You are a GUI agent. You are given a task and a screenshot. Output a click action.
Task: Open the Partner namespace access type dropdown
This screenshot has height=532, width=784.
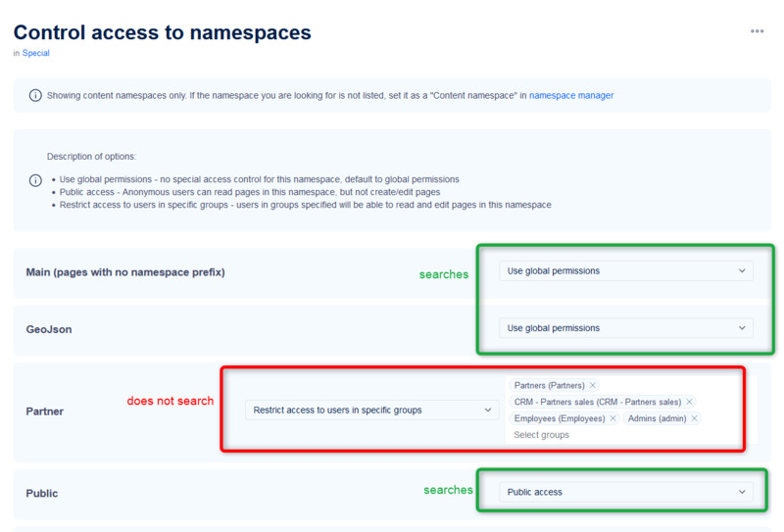(371, 411)
